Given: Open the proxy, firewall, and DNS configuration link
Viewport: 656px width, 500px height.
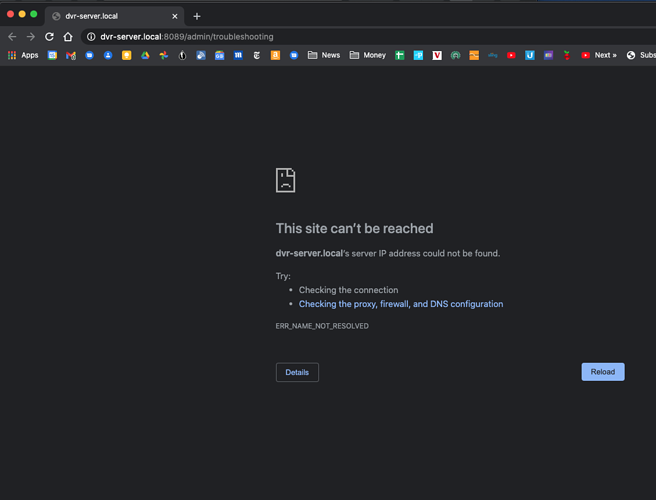Looking at the screenshot, I should 400,304.
